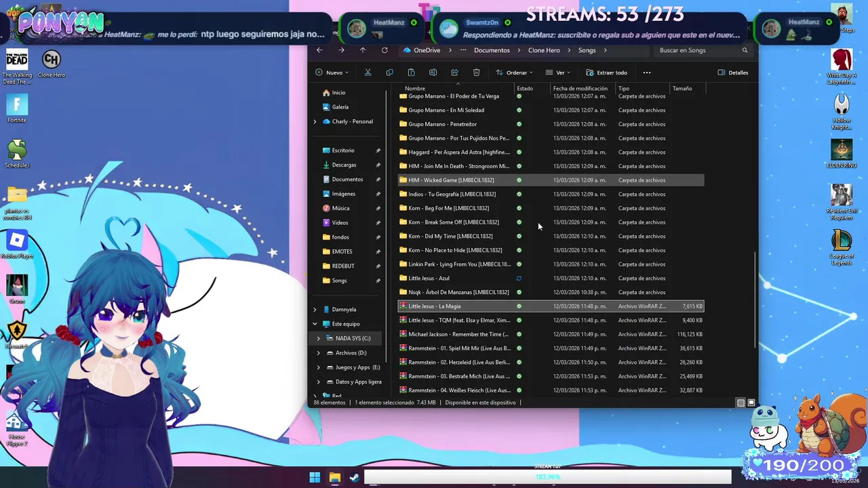This screenshot has width=868, height=488.
Task: Open Clone Hero desktop shortcut
Action: 52,64
